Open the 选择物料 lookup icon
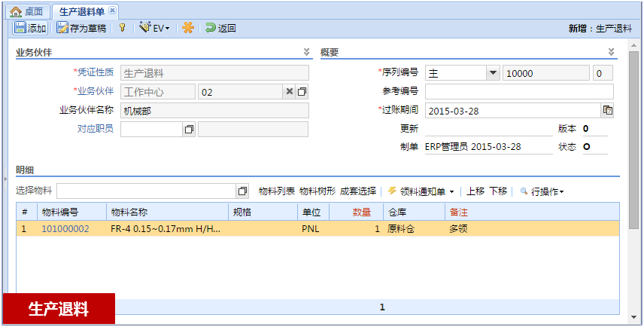 point(242,191)
